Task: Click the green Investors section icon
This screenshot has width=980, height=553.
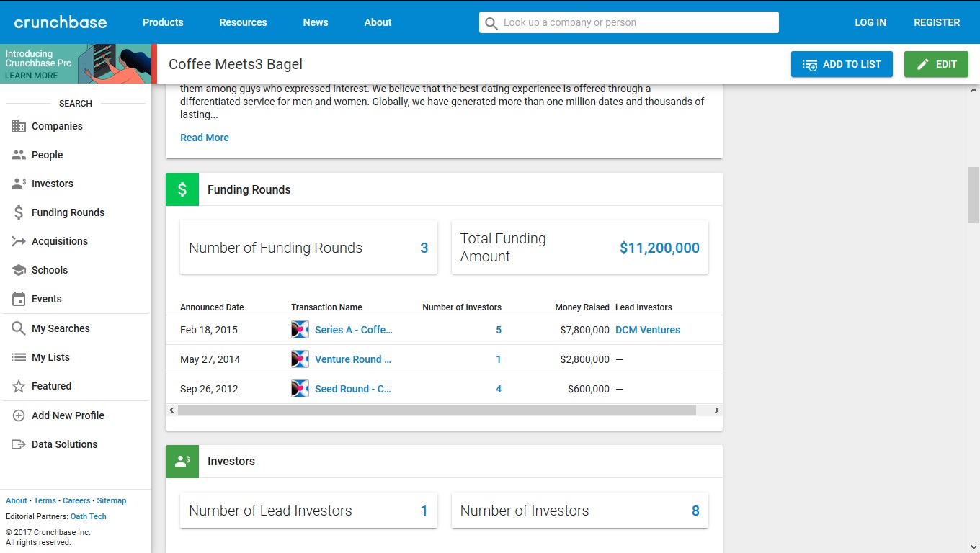Action: click(182, 461)
